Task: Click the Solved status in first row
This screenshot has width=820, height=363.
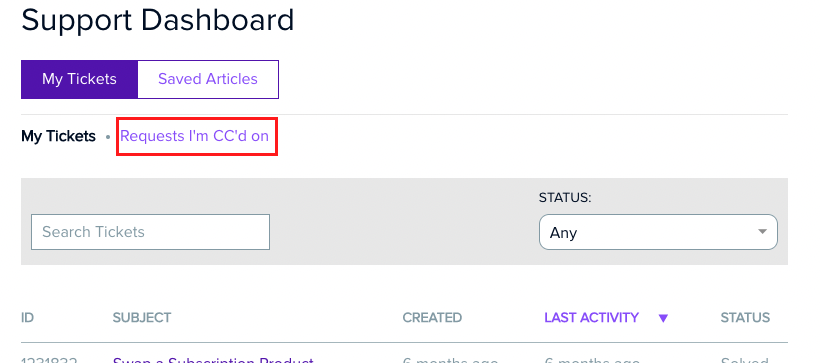Action: tap(744, 360)
